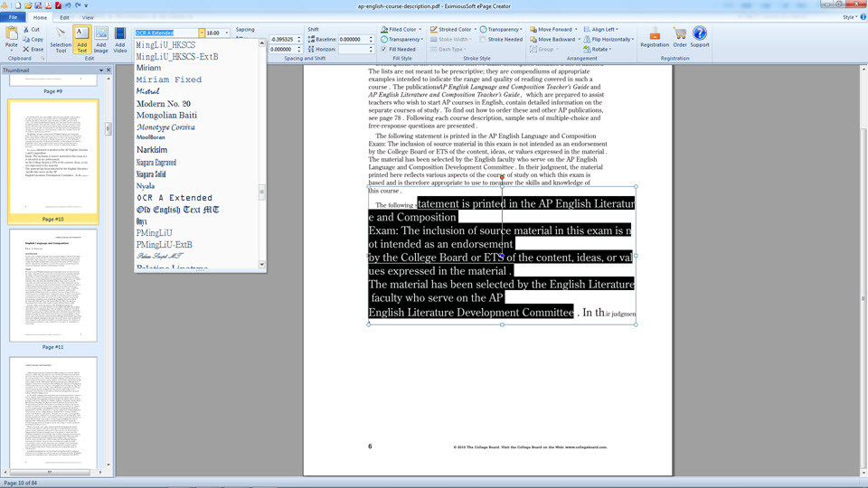Activate the Selection Tool
This screenshot has height=488, width=868.
(x=61, y=40)
